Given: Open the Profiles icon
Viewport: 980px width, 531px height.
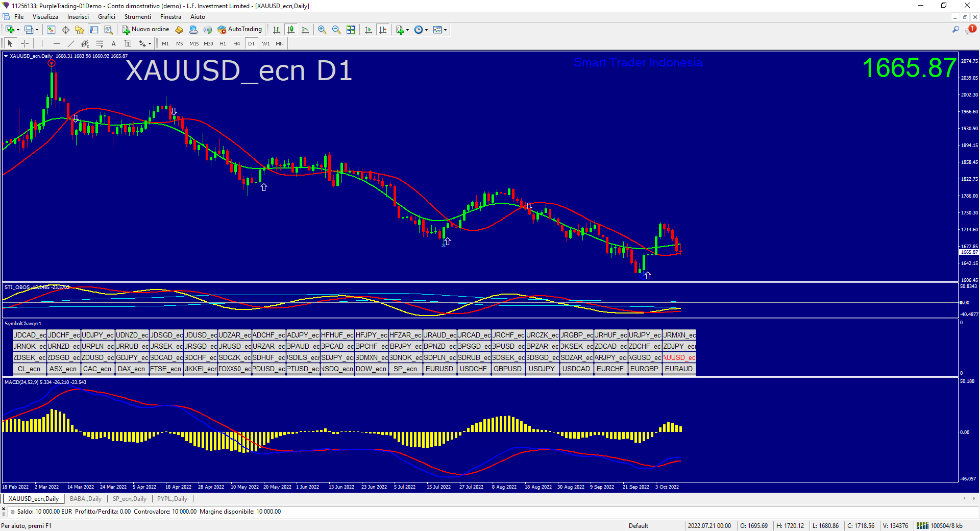Looking at the screenshot, I should 29,30.
